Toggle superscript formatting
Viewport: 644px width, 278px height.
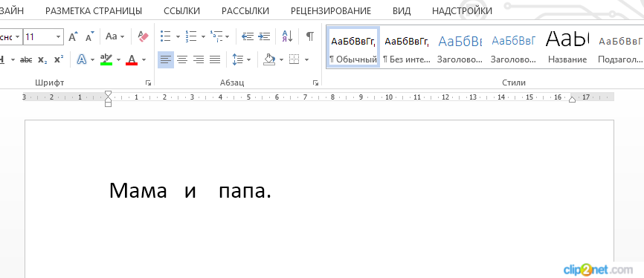58,60
